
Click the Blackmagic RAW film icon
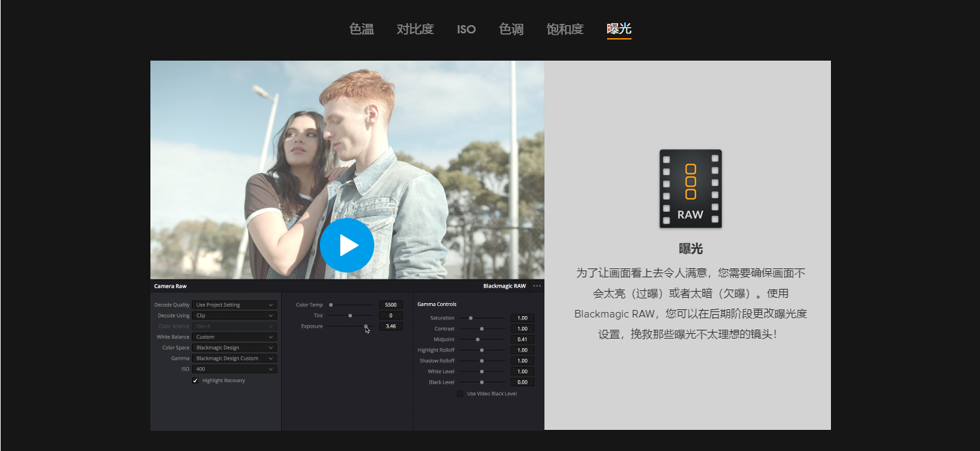coord(690,189)
